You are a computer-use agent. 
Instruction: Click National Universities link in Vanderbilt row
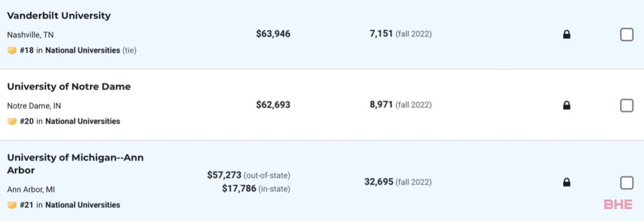point(82,51)
